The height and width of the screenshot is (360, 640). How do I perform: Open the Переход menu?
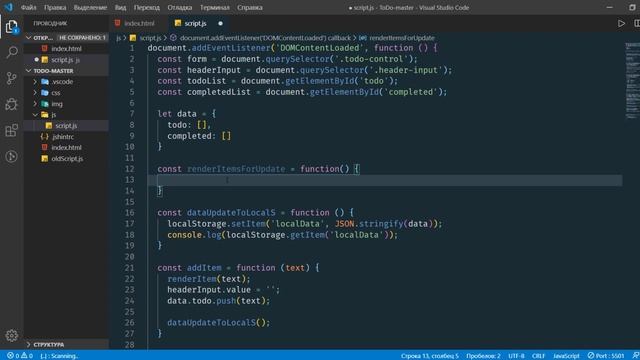[147, 7]
